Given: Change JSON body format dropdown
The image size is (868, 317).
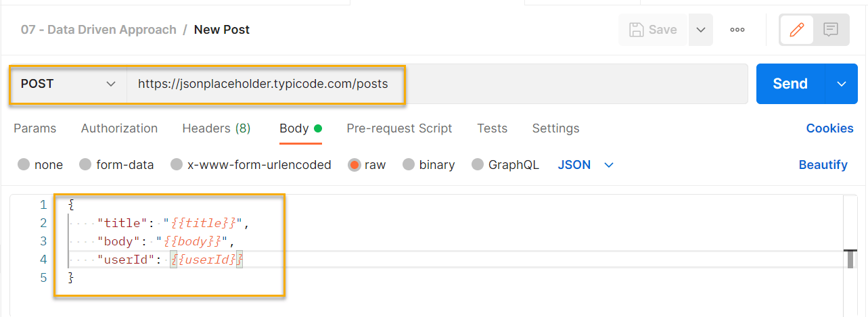Looking at the screenshot, I should pyautogui.click(x=586, y=165).
